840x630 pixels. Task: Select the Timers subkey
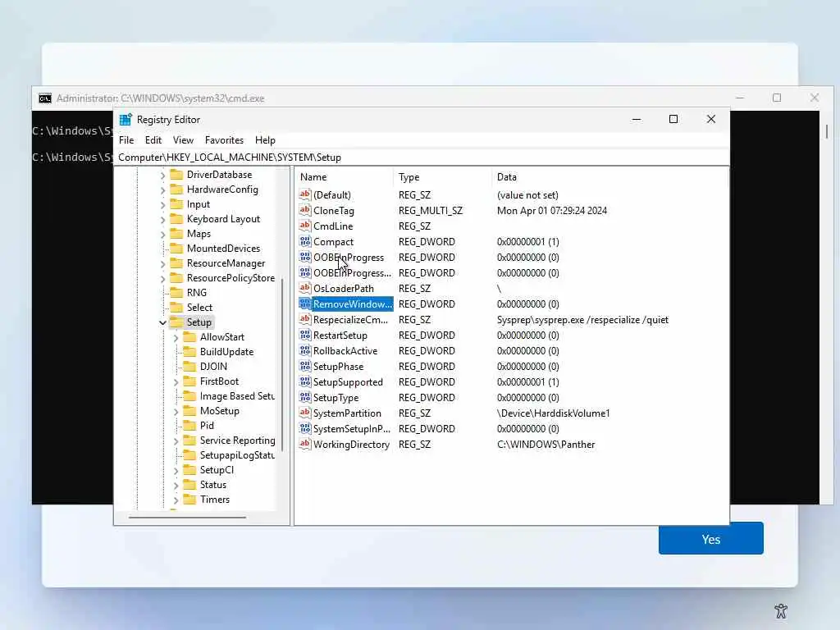click(x=215, y=500)
